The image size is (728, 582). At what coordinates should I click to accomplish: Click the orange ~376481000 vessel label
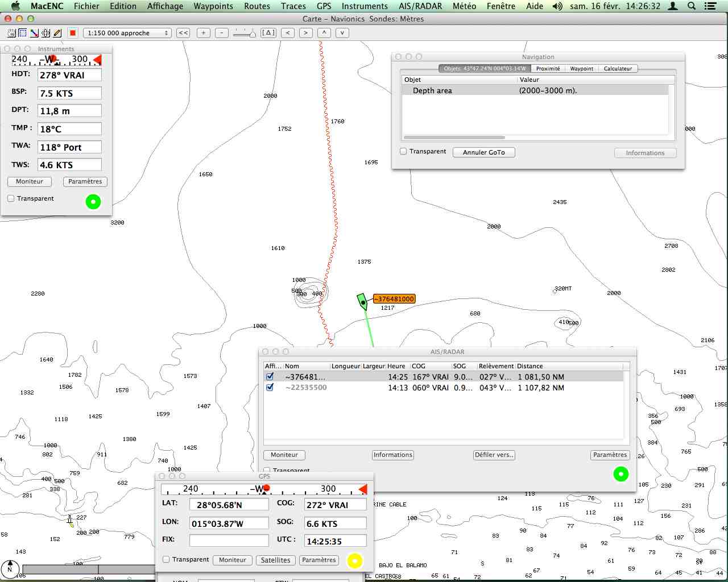(x=394, y=299)
